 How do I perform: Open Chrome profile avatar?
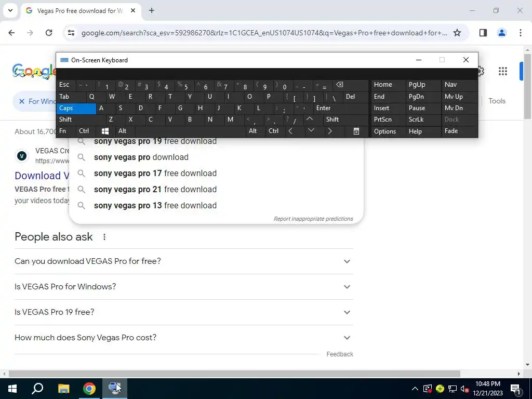pyautogui.click(x=502, y=33)
